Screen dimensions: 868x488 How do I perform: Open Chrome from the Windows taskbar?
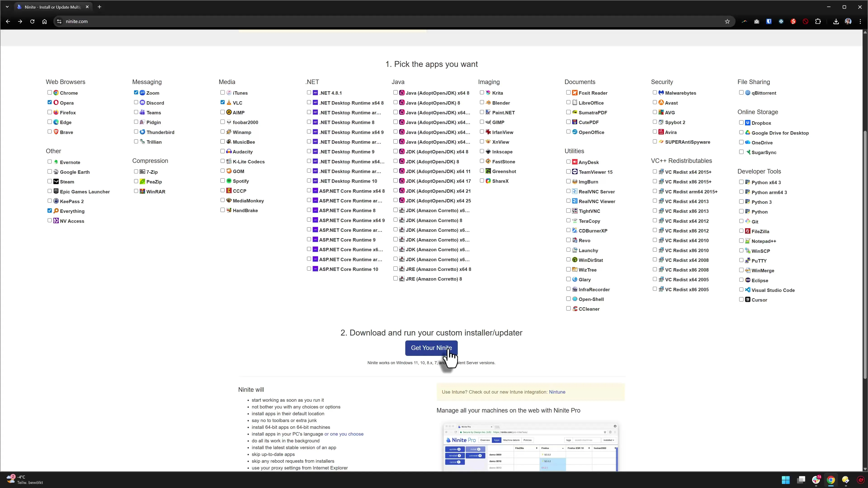click(x=831, y=480)
